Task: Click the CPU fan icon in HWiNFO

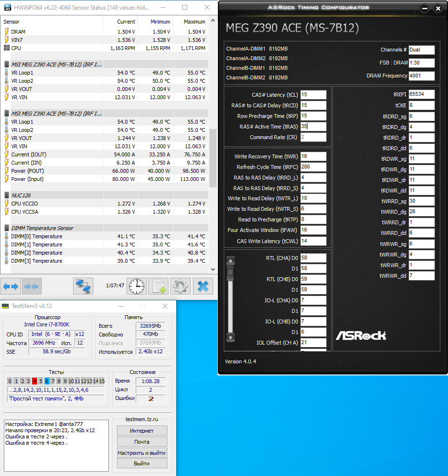Action: pyautogui.click(x=6, y=48)
